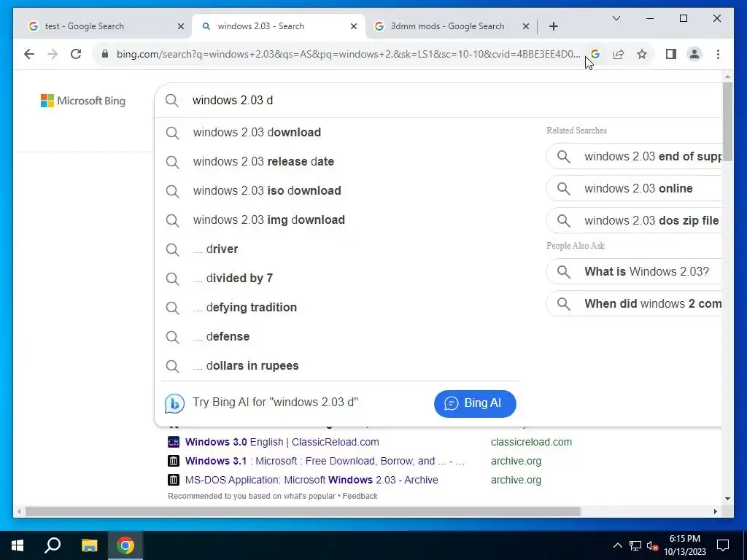Click the Bing AI chat logo icon
747x560 pixels.
point(174,402)
